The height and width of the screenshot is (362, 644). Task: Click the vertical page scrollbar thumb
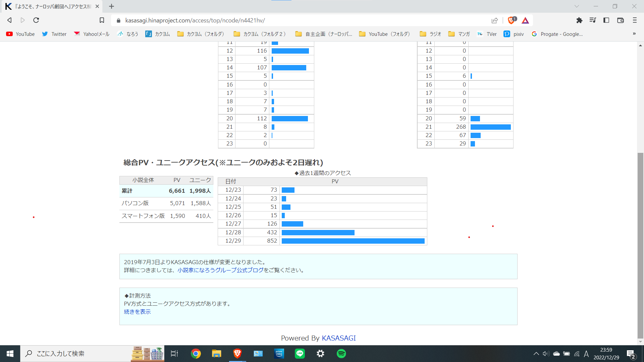pyautogui.click(x=640, y=245)
